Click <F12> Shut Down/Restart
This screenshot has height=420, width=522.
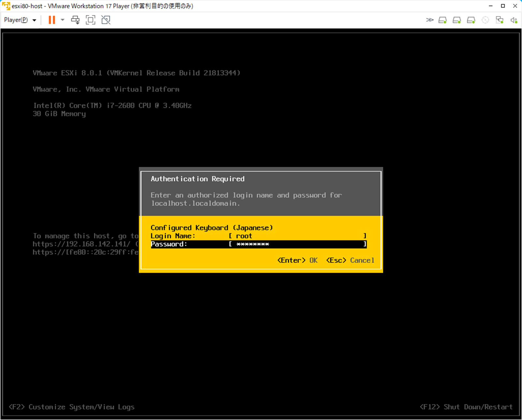pyautogui.click(x=466, y=407)
